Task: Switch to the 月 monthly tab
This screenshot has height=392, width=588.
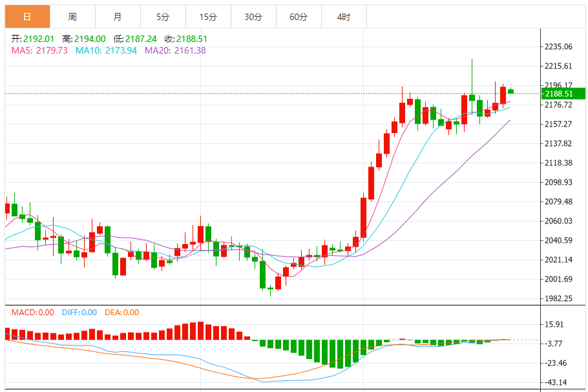Action: [x=118, y=17]
